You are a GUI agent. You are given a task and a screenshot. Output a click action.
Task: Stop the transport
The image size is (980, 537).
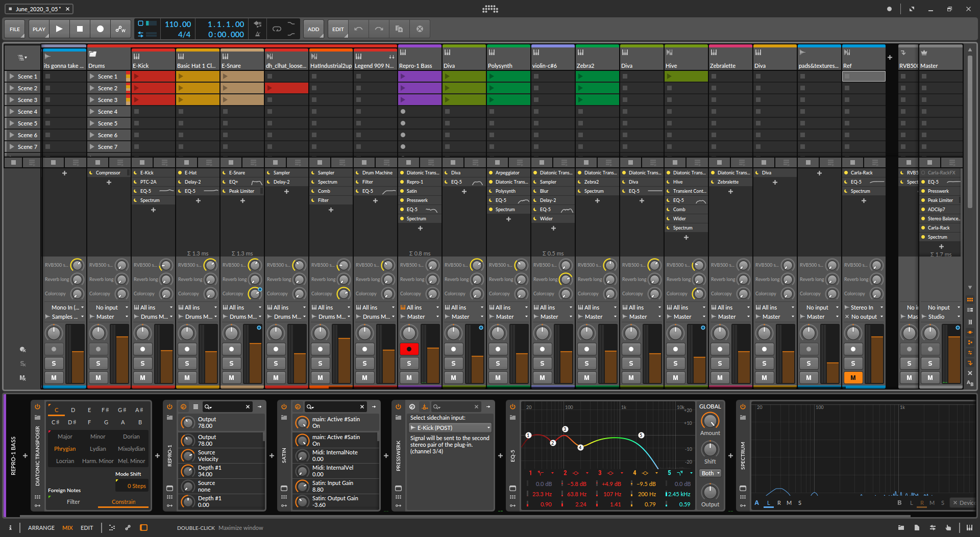point(80,29)
